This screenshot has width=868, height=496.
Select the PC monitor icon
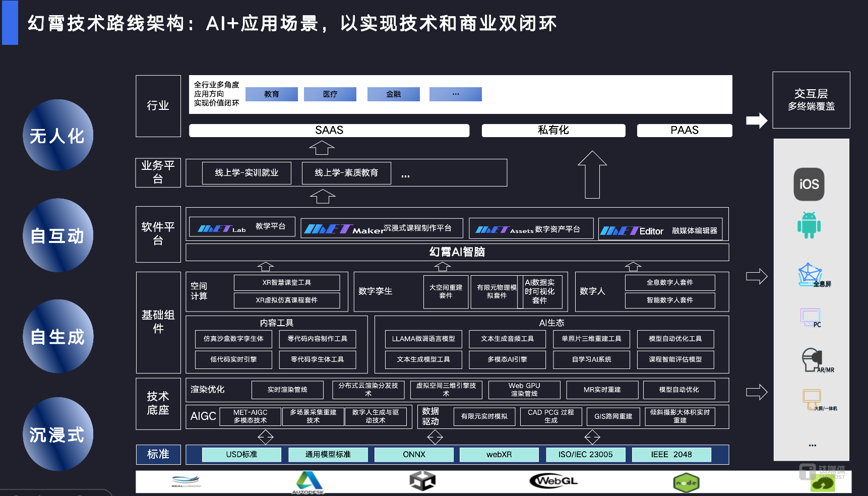(x=810, y=317)
